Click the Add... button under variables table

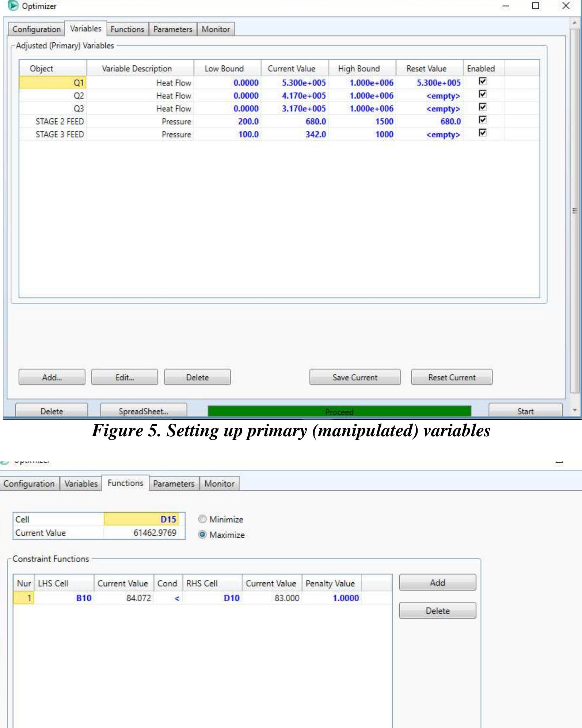tap(52, 377)
